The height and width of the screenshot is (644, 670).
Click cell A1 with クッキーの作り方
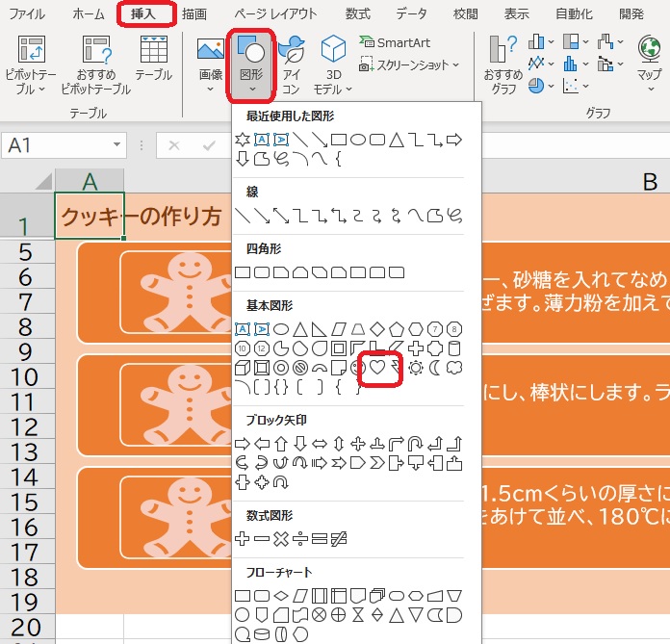coord(90,217)
